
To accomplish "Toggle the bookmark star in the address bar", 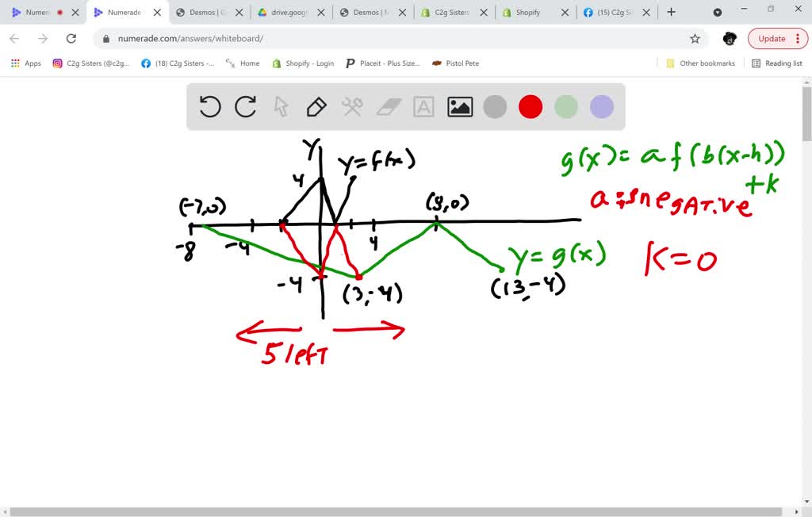I will (695, 37).
